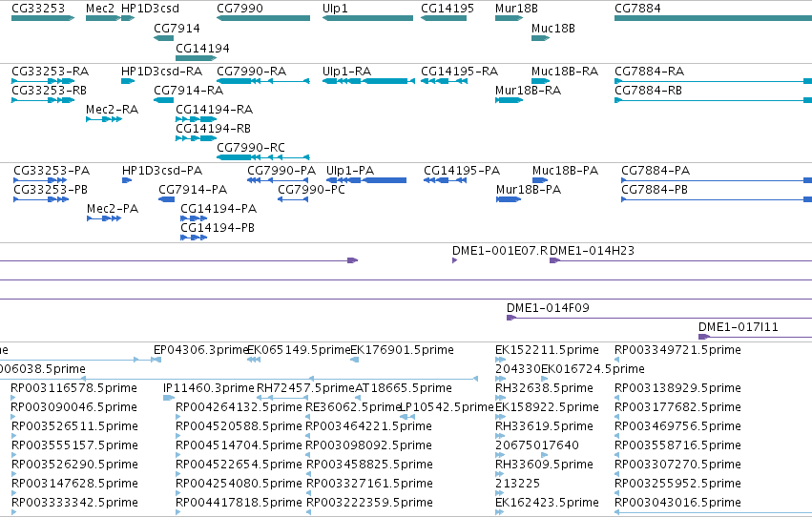Click transcript CG7990-RA
Image resolution: width=812 pixels, height=517 pixels.
[x=252, y=72]
